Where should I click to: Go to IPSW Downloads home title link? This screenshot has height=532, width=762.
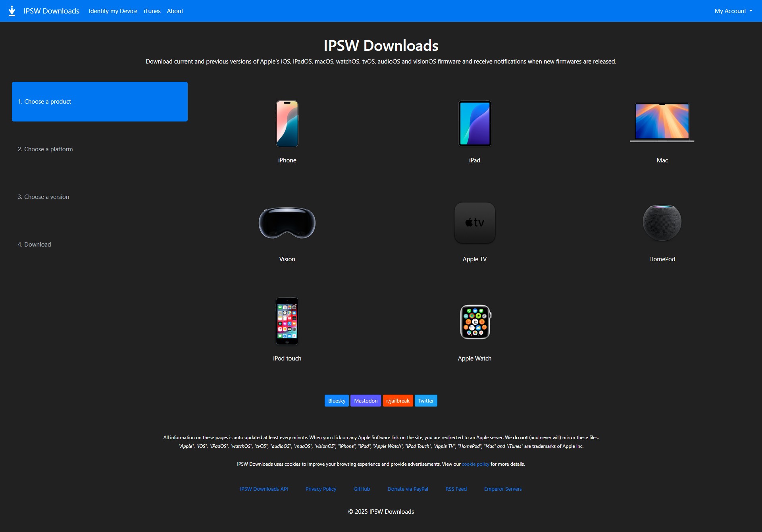pos(51,11)
